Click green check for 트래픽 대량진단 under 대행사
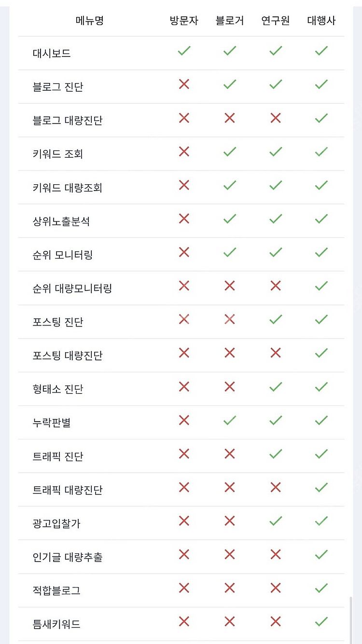The image size is (362, 644). tap(321, 487)
